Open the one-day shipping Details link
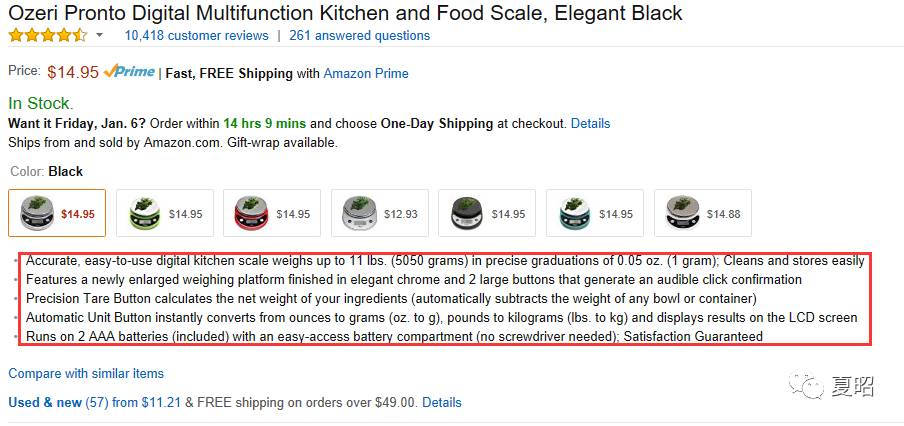904x426 pixels. coord(590,124)
